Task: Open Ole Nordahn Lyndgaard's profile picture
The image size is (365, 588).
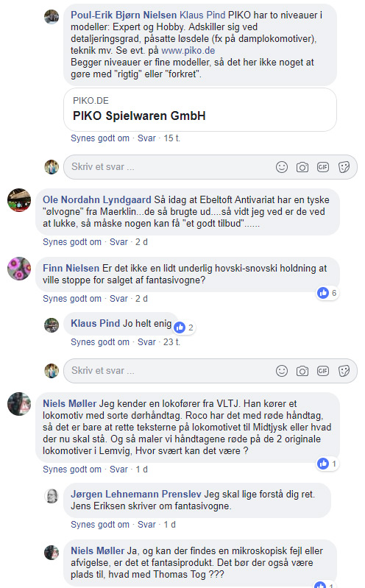Action: click(x=19, y=200)
